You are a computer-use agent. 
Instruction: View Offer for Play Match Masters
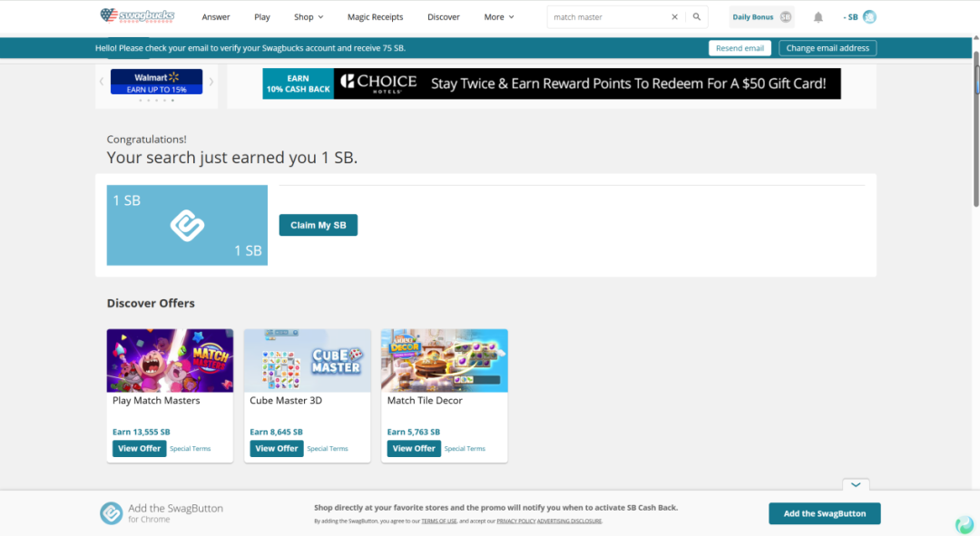tap(140, 449)
